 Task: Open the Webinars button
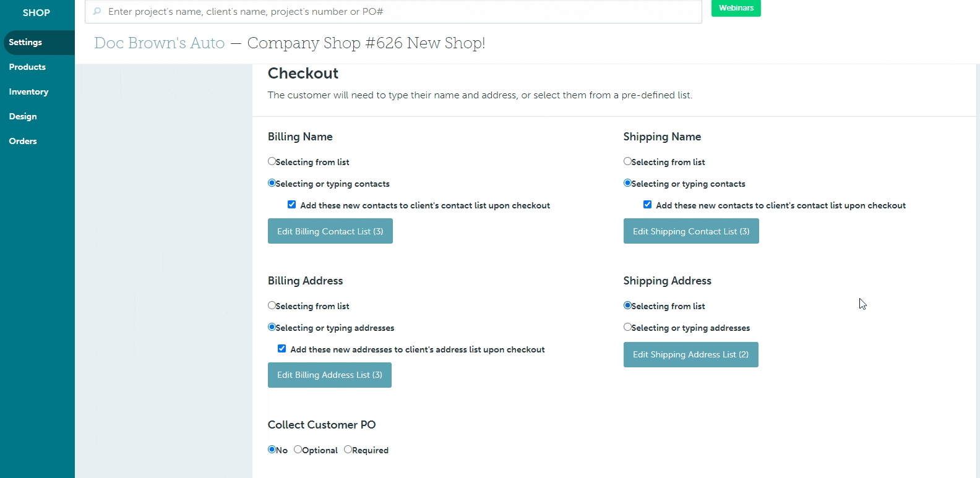click(x=736, y=8)
